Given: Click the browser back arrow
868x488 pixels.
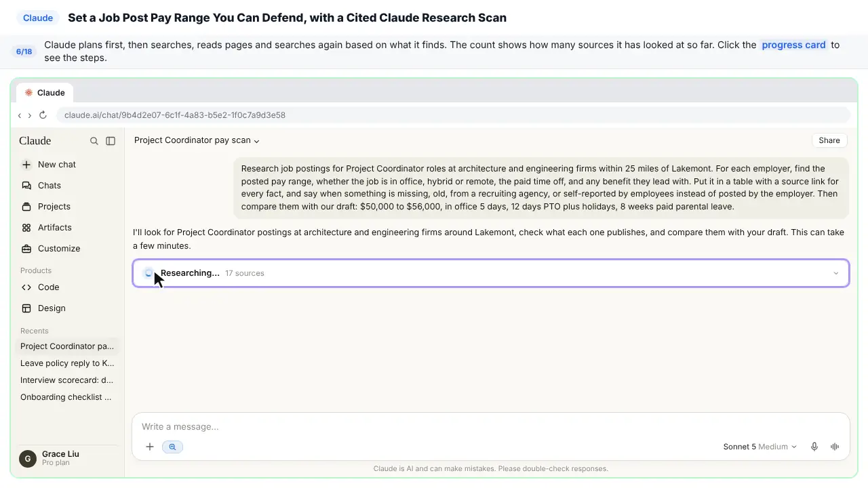Looking at the screenshot, I should coord(20,115).
